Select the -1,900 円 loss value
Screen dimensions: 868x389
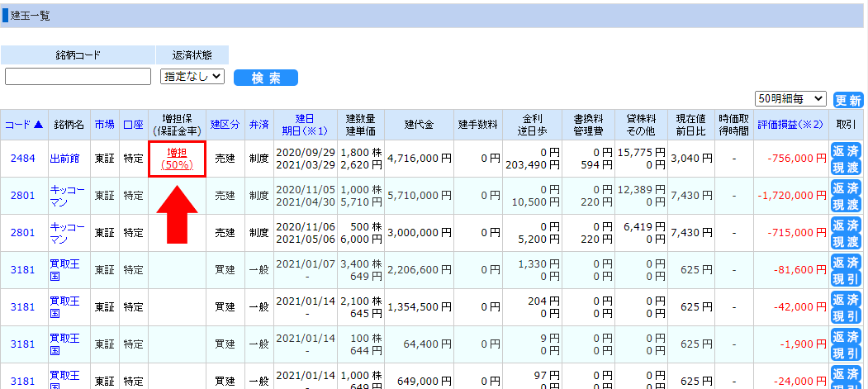(802, 344)
